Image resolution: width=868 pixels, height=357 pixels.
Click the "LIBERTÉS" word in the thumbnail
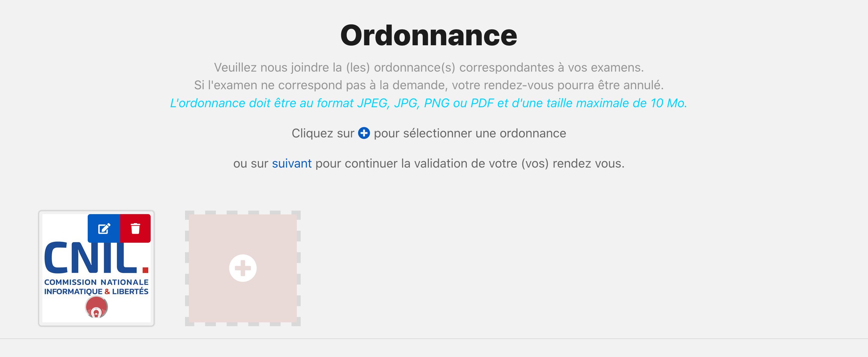point(130,292)
